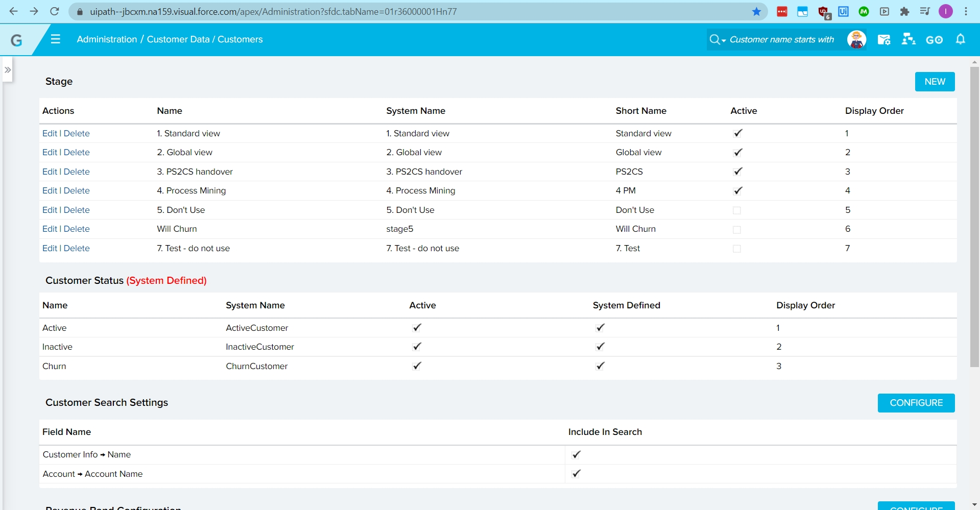Toggle Active checkbox for 2. Global view
This screenshot has width=980, height=510.
[x=737, y=152]
